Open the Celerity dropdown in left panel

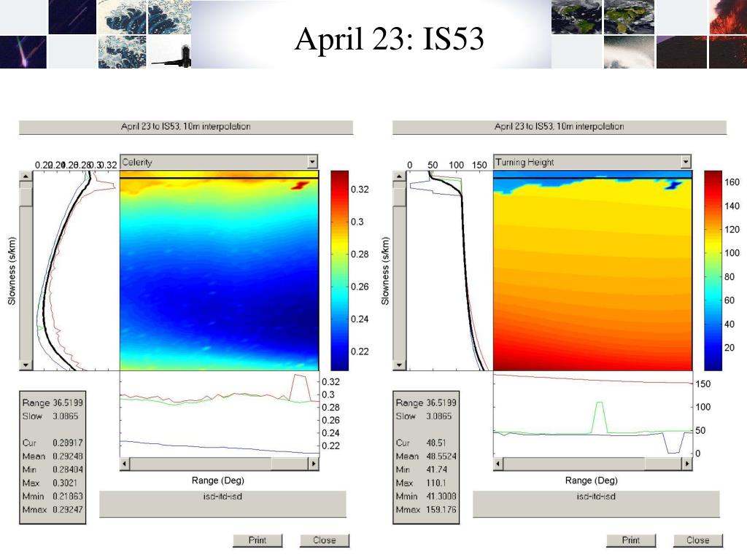(219, 162)
